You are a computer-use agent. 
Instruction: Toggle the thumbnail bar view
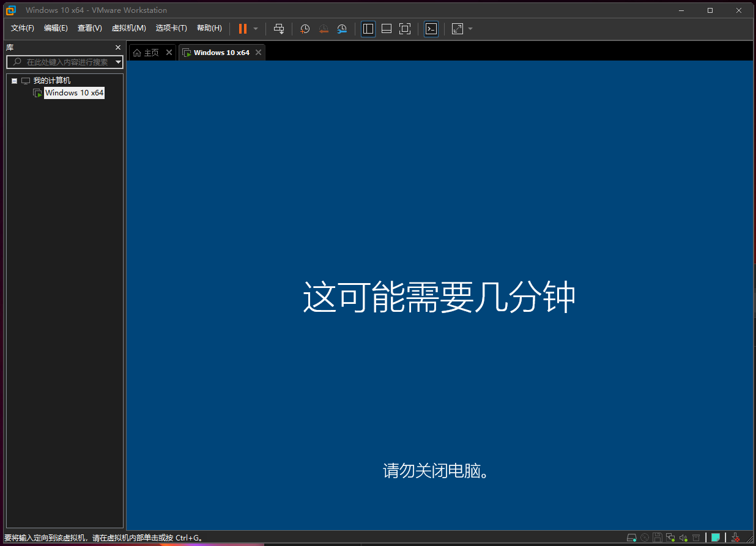click(387, 29)
